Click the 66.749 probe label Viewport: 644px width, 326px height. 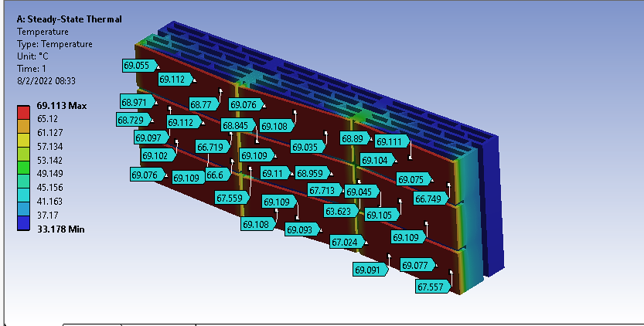tap(430, 199)
